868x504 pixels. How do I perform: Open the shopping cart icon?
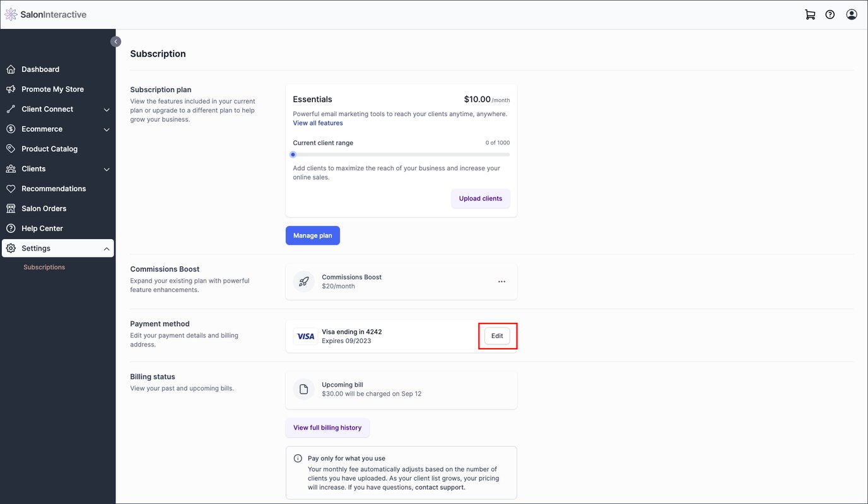coord(809,13)
